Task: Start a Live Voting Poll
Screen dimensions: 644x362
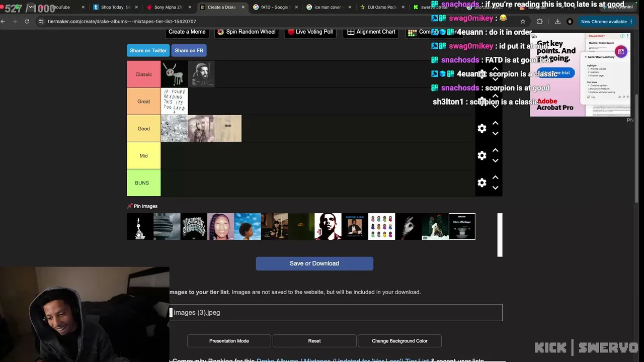Action: pyautogui.click(x=309, y=32)
